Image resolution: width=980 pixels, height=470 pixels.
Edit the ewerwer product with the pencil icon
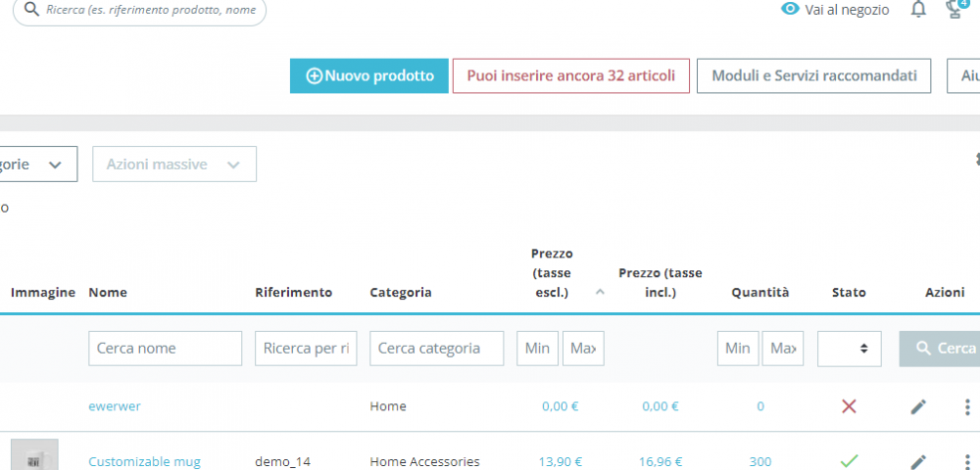pyautogui.click(x=918, y=407)
